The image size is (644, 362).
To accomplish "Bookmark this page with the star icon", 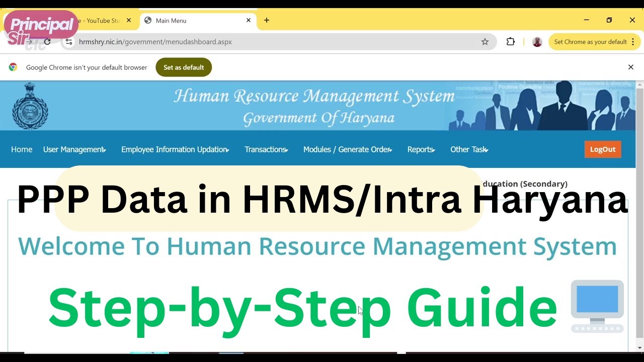I will point(485,42).
